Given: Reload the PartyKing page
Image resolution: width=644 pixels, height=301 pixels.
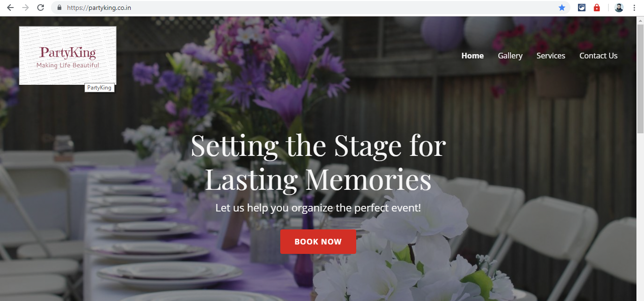Looking at the screenshot, I should (x=41, y=8).
